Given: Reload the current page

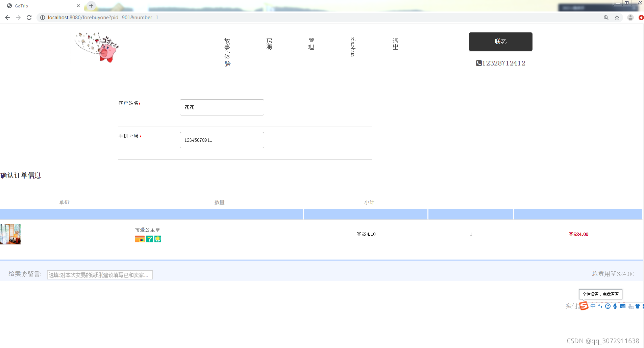Looking at the screenshot, I should tap(29, 18).
